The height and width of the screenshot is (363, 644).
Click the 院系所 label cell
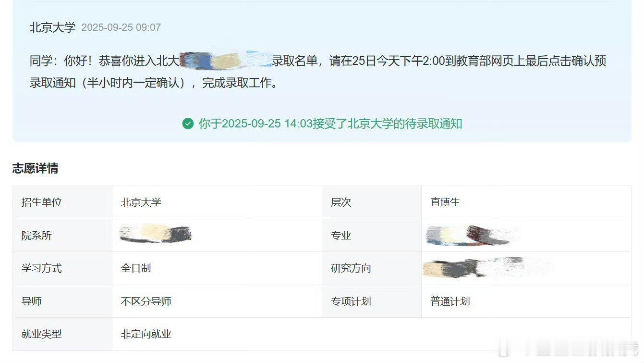click(x=62, y=236)
